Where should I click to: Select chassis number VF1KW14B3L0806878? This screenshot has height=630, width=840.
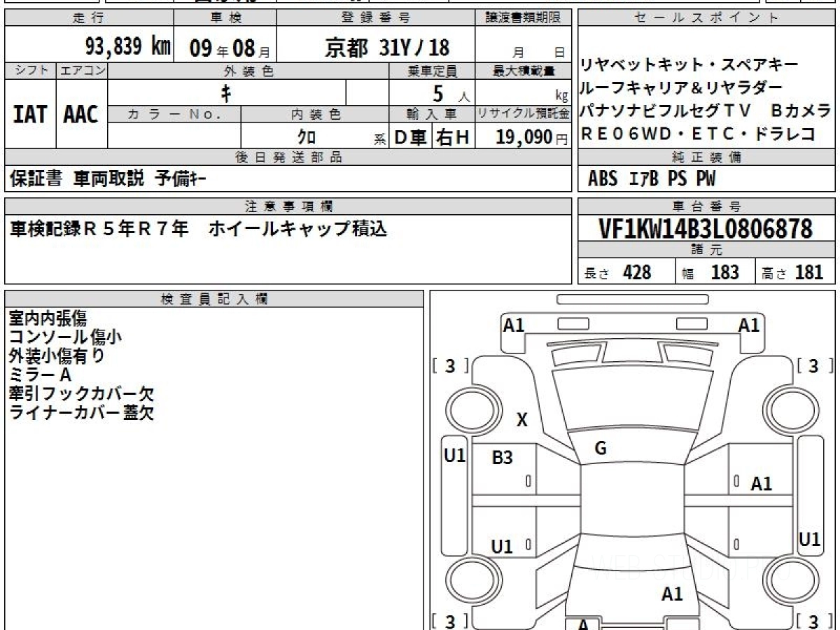click(706, 228)
